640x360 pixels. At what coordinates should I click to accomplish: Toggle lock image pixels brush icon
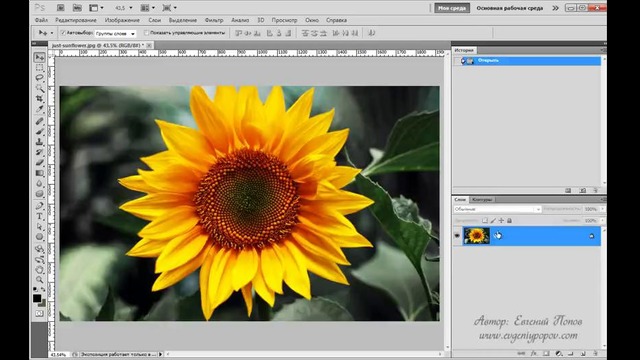tap(493, 220)
